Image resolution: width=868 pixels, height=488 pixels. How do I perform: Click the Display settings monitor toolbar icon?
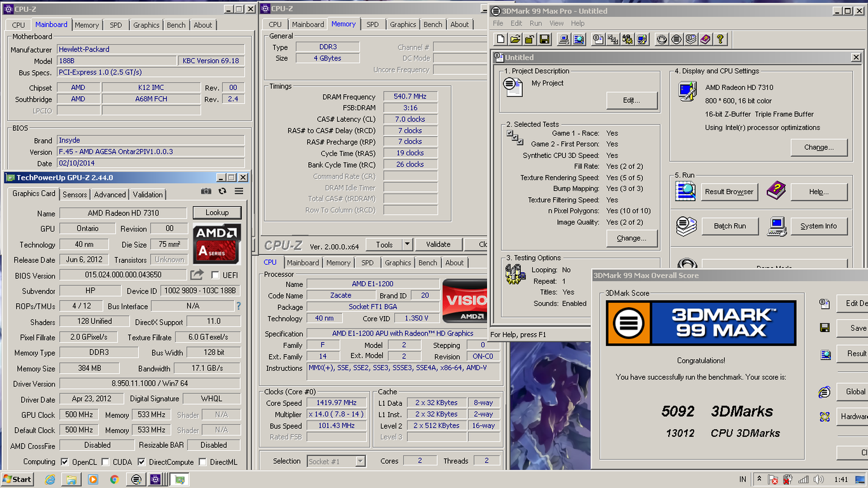tap(642, 39)
